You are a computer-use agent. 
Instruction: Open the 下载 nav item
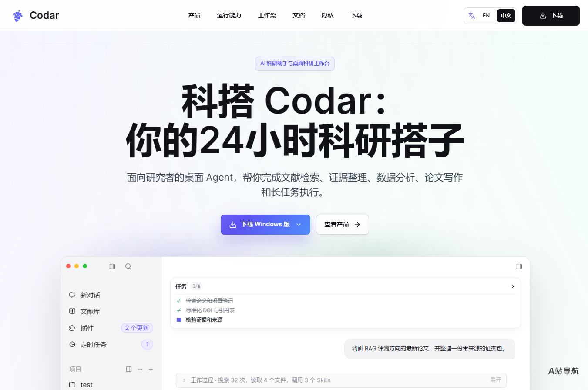(356, 16)
